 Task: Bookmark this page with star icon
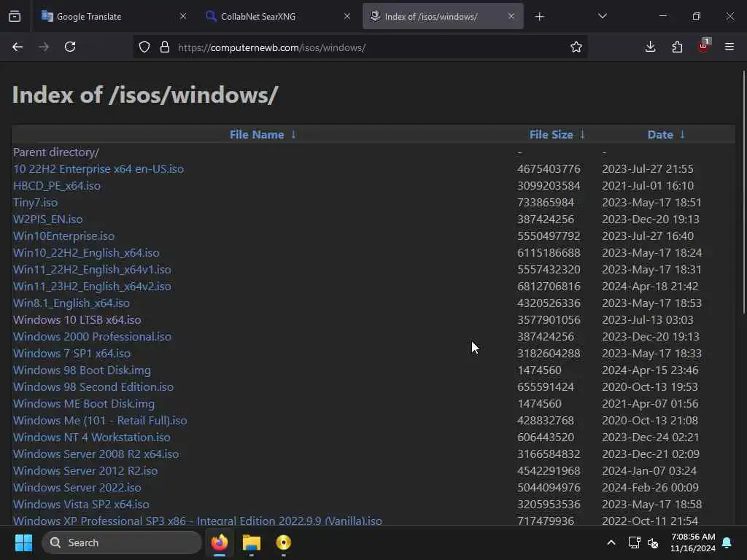pos(576,47)
